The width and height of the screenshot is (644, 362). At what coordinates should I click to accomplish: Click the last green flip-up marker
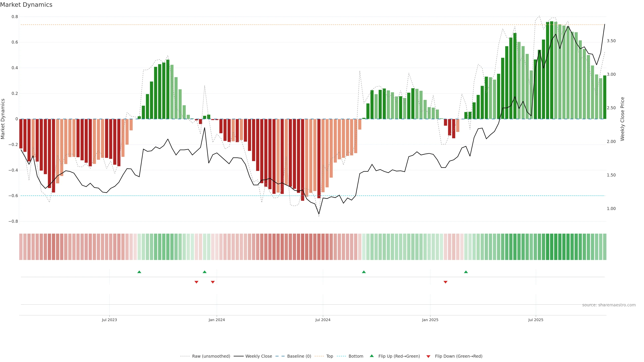tap(466, 272)
